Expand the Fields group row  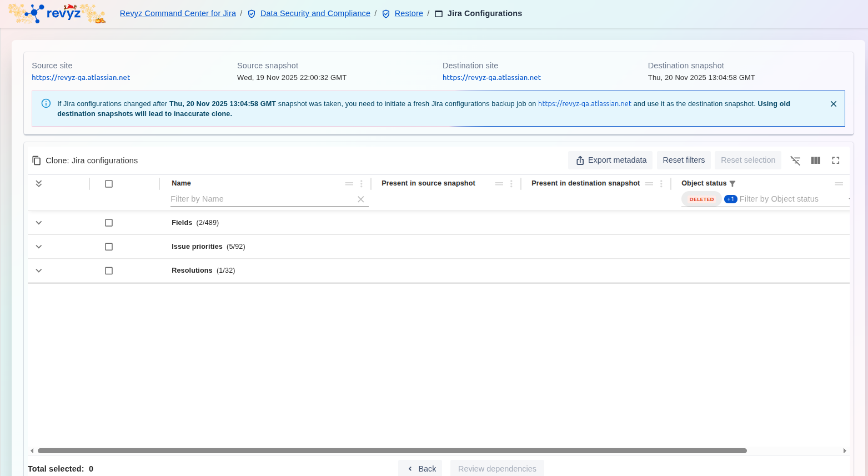[39, 223]
